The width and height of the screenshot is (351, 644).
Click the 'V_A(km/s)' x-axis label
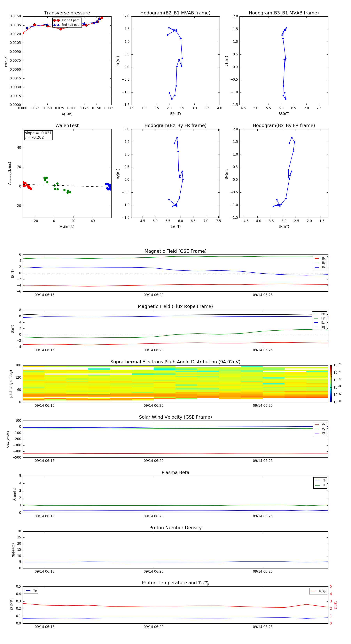[67, 227]
